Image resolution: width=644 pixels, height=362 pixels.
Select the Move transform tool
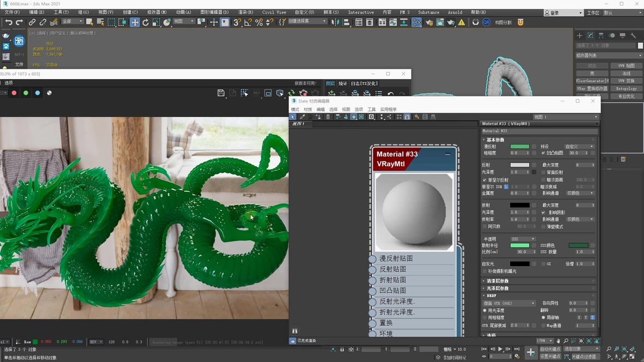(134, 22)
